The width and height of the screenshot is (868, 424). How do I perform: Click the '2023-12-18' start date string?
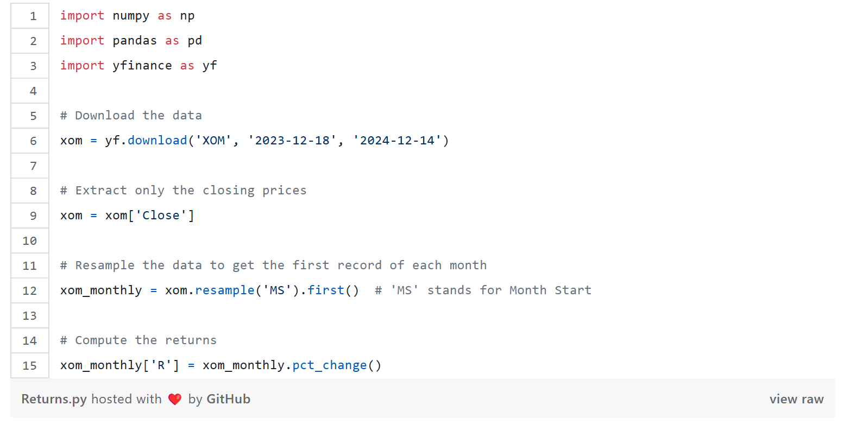point(292,141)
